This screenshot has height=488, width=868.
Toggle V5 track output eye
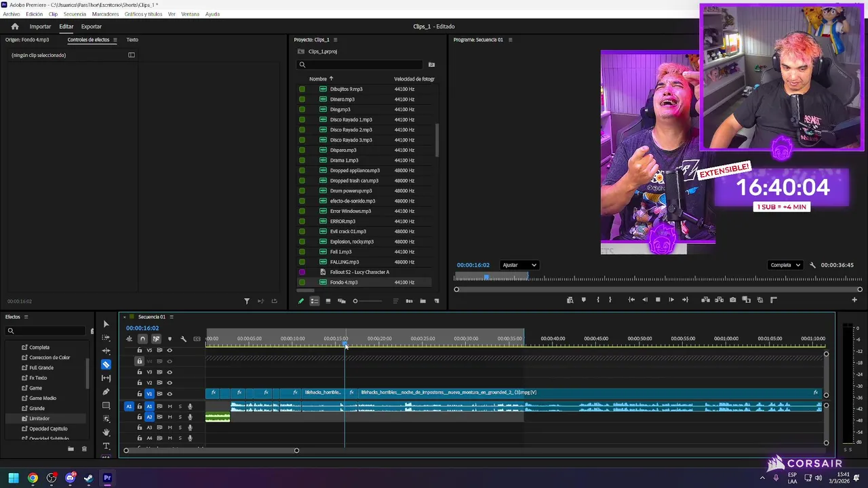[x=170, y=350]
